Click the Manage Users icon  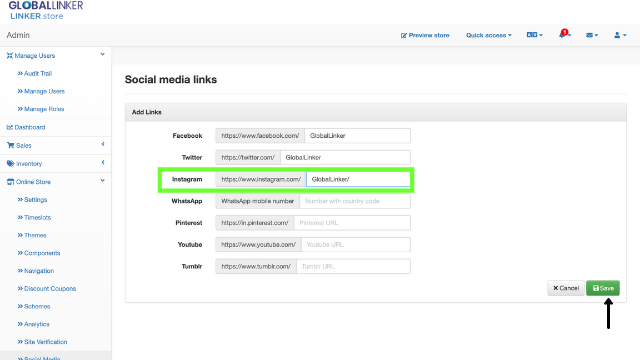[x=10, y=56]
